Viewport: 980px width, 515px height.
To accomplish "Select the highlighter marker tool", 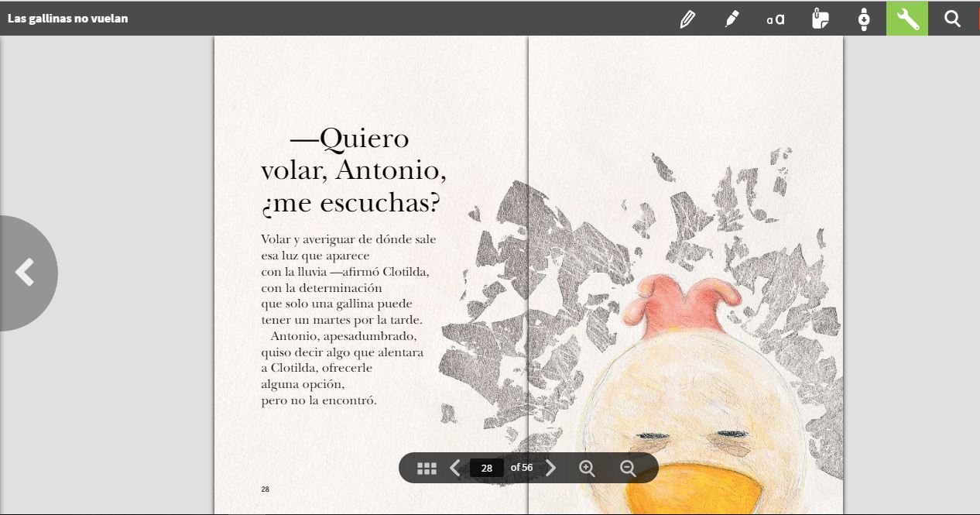I will point(732,19).
